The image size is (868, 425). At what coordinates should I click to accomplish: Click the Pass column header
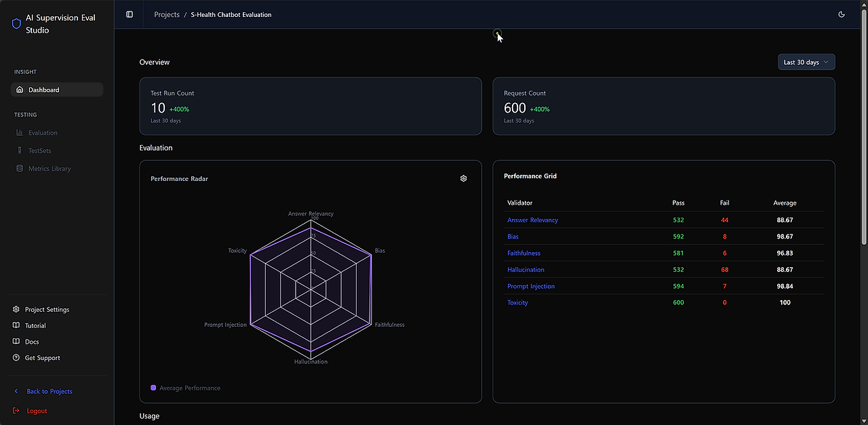pos(678,203)
